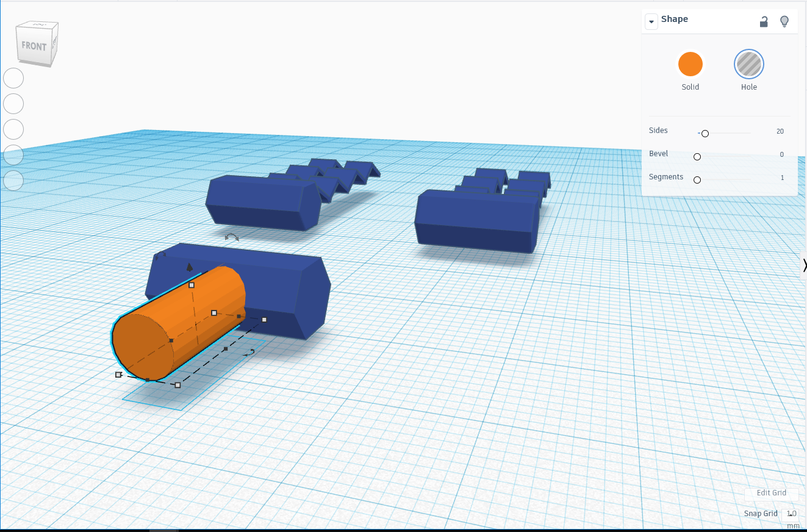Click the Bevel value 0

click(x=782, y=154)
